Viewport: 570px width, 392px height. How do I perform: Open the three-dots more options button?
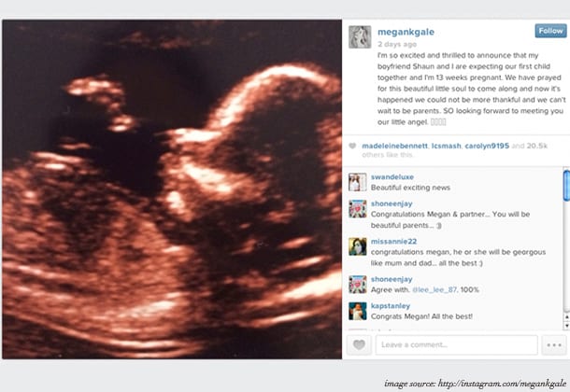point(554,344)
